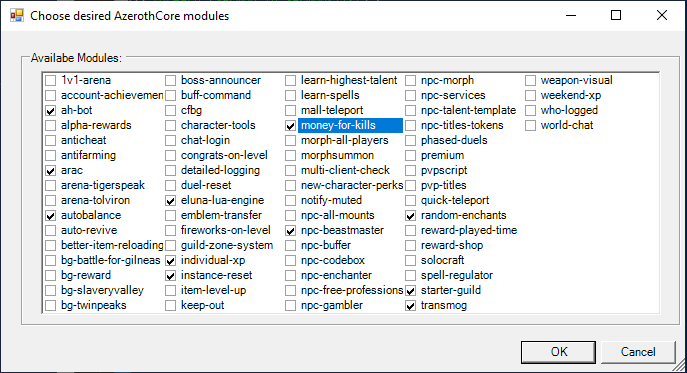Enable the 1v1-arena module checkbox
Image resolution: width=687 pixels, height=373 pixels.
pyautogui.click(x=51, y=81)
